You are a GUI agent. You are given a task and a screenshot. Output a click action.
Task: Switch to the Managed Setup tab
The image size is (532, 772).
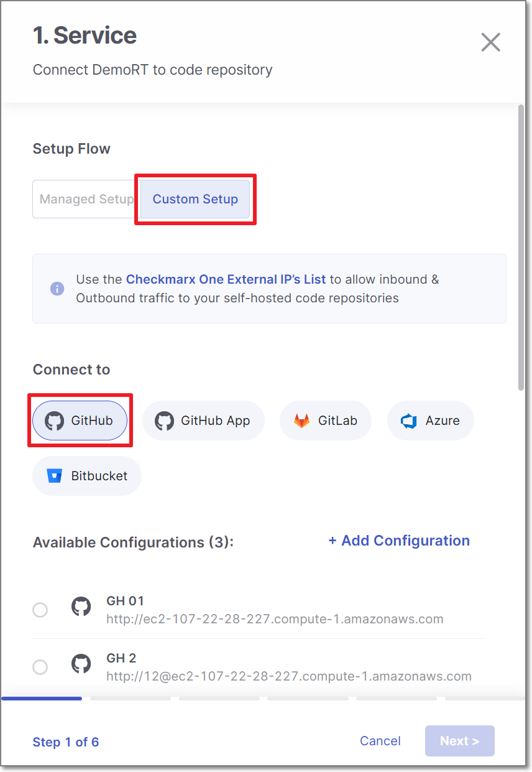click(86, 199)
